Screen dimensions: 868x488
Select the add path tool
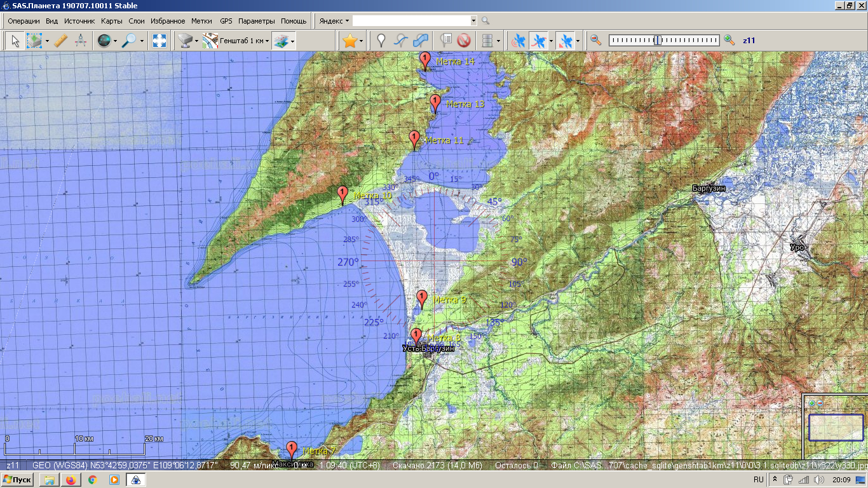[400, 41]
